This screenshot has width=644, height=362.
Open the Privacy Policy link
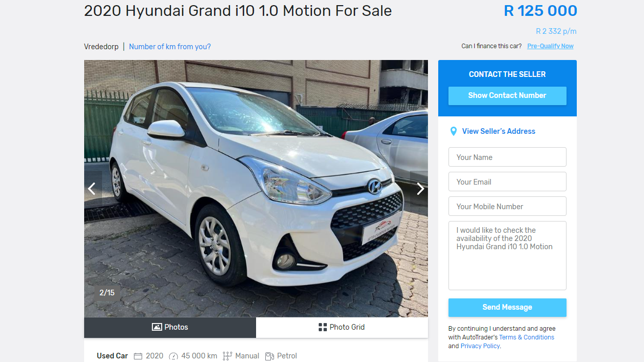(480, 346)
